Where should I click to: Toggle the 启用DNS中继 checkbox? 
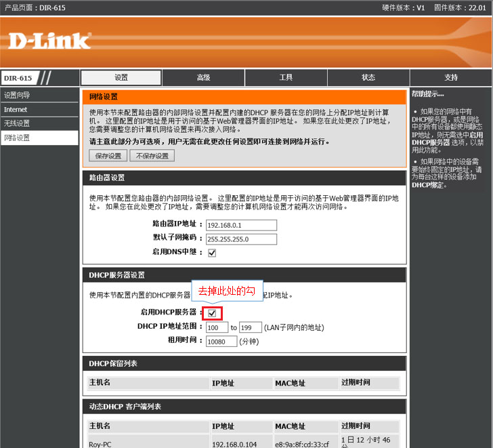(x=212, y=253)
